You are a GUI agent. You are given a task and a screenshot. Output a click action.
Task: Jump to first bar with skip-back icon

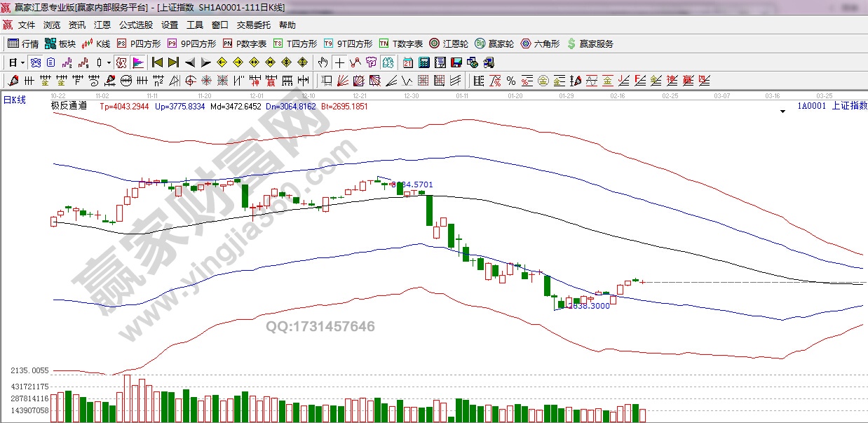tap(158, 62)
